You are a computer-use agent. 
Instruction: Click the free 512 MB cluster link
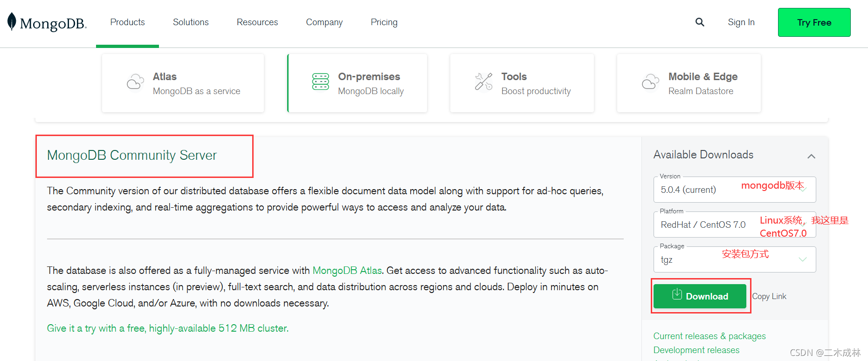tap(168, 328)
